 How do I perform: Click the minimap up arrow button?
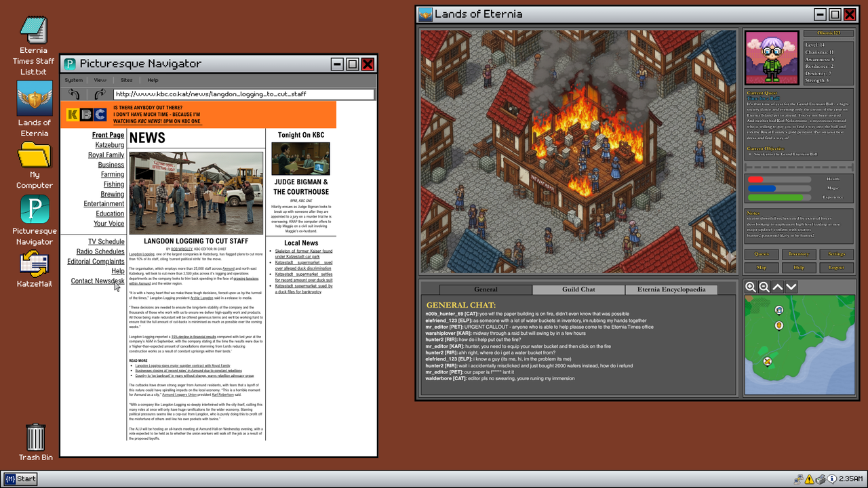pyautogui.click(x=778, y=287)
